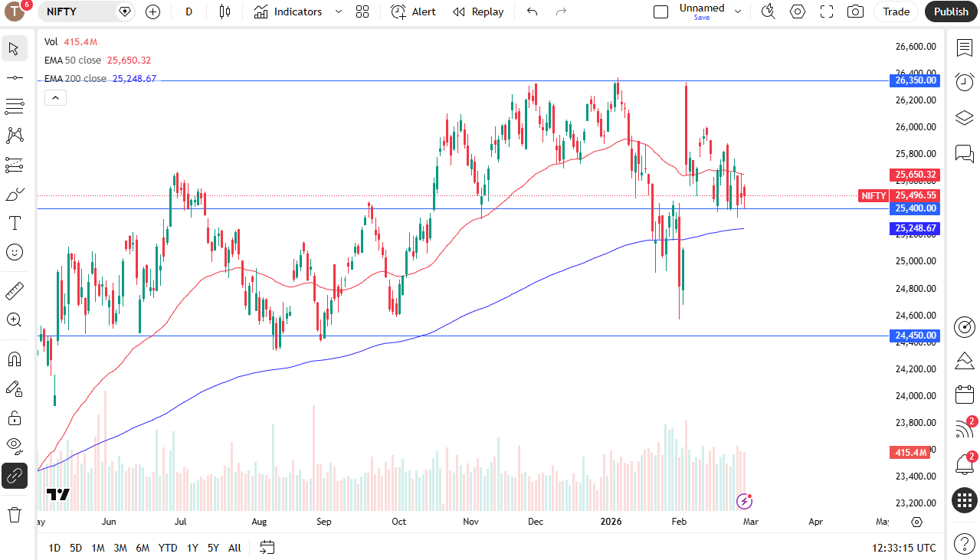980x560 pixels.
Task: Add symbol to compare with plus icon
Action: click(x=152, y=11)
